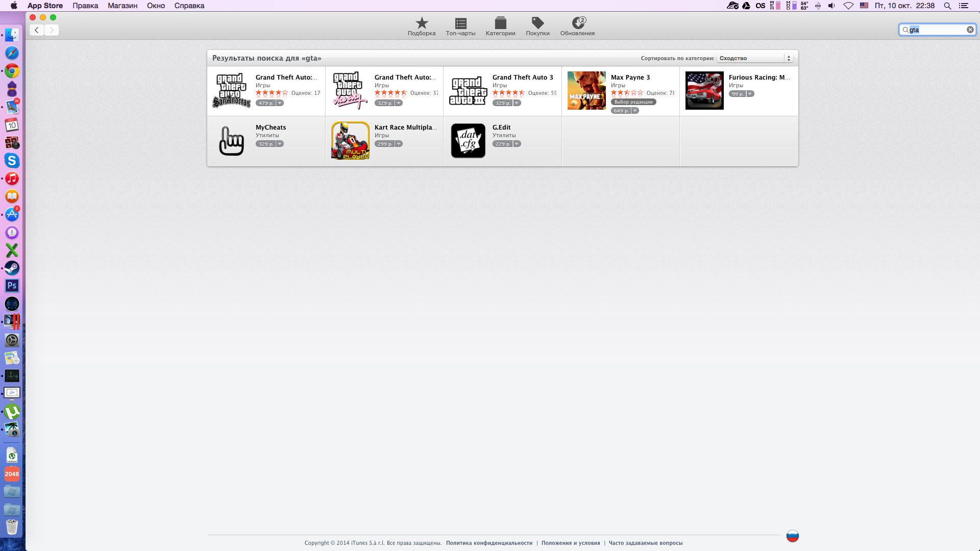Open the Магазин menu in the menu bar
The image size is (980, 551).
click(x=122, y=6)
